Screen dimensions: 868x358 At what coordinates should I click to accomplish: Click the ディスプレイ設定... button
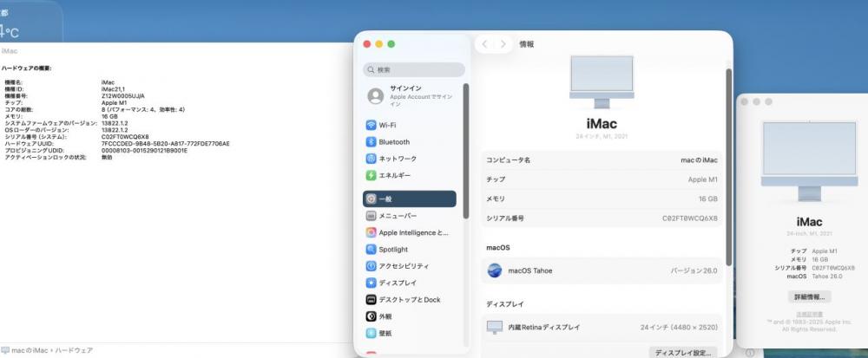(683, 353)
